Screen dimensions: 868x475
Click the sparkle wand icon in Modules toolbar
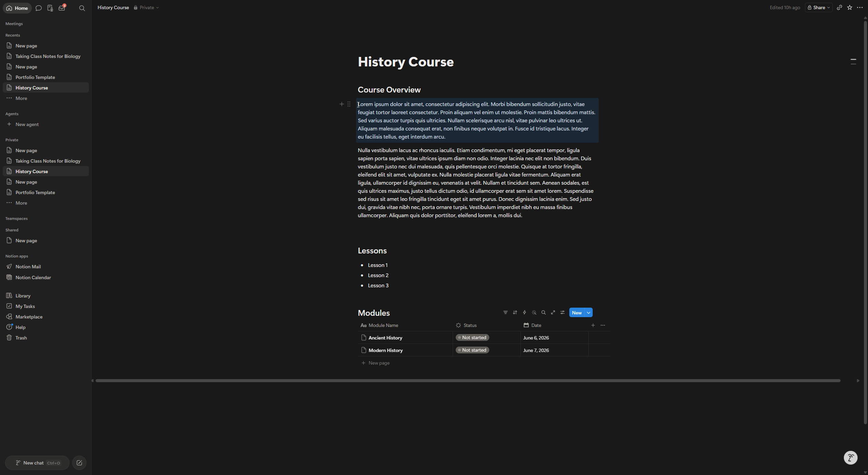(534, 312)
